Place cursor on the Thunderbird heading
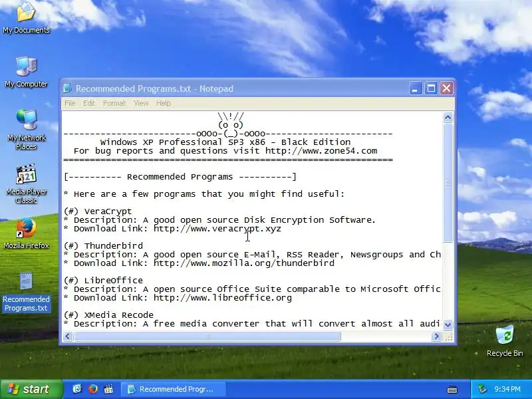The width and height of the screenshot is (532, 399). click(113, 246)
